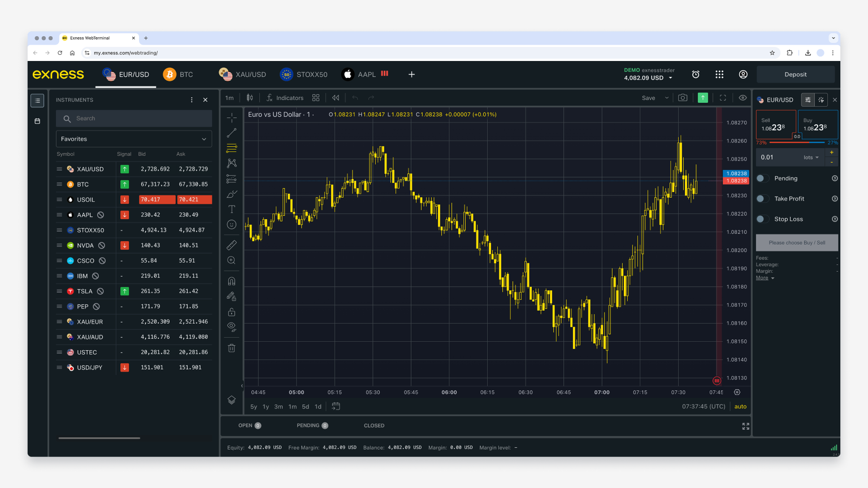Open price alerts alarm clock icon
This screenshot has height=488, width=868.
(x=696, y=75)
